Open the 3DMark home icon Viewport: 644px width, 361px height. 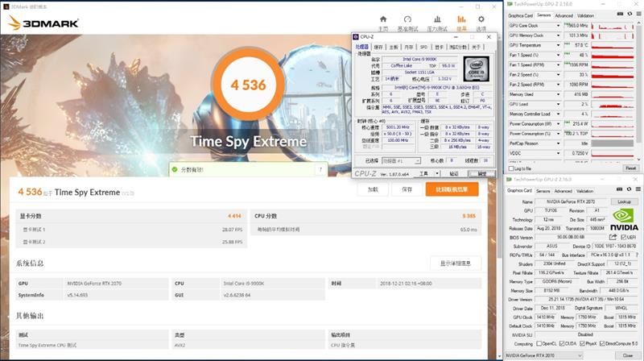383,19
